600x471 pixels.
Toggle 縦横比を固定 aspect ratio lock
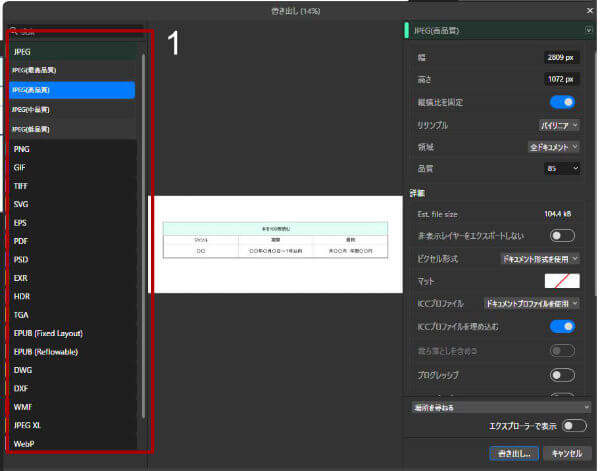[562, 102]
